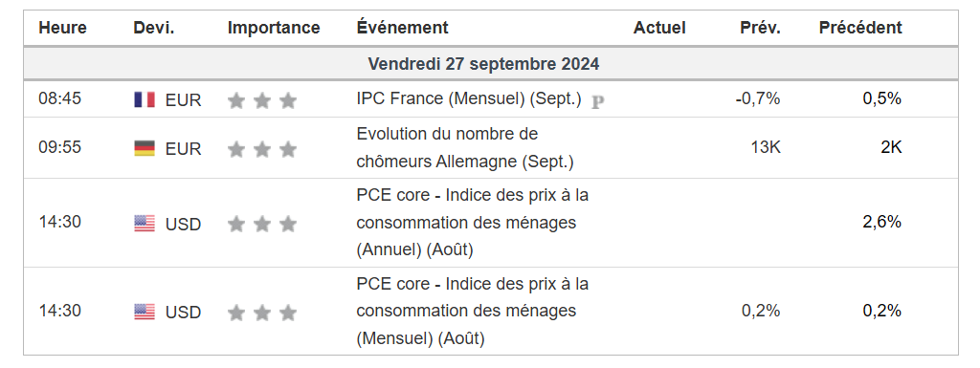Click the -0,7% forecast value

(758, 98)
